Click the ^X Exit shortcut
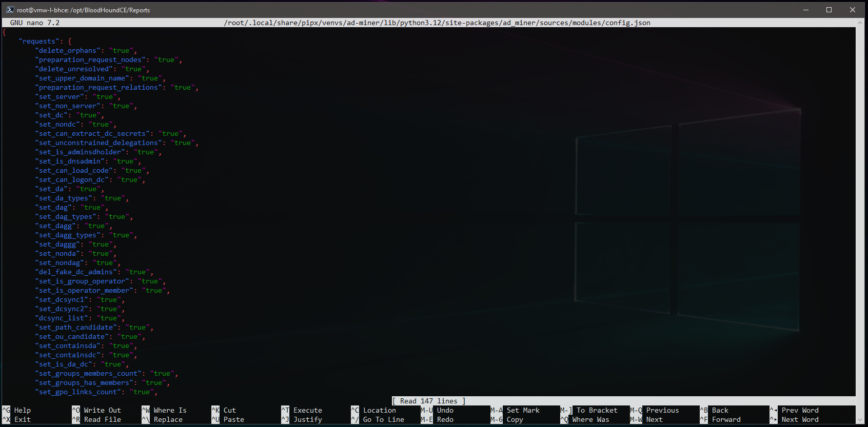 coord(16,420)
